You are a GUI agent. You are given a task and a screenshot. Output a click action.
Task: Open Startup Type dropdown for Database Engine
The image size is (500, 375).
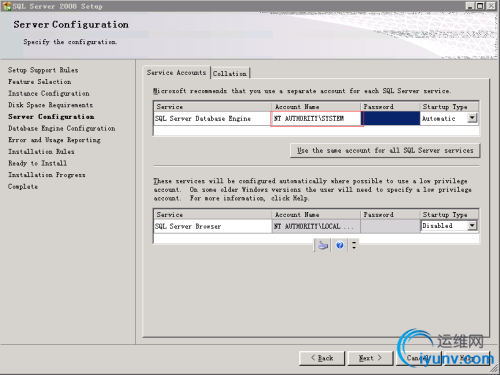coord(472,118)
